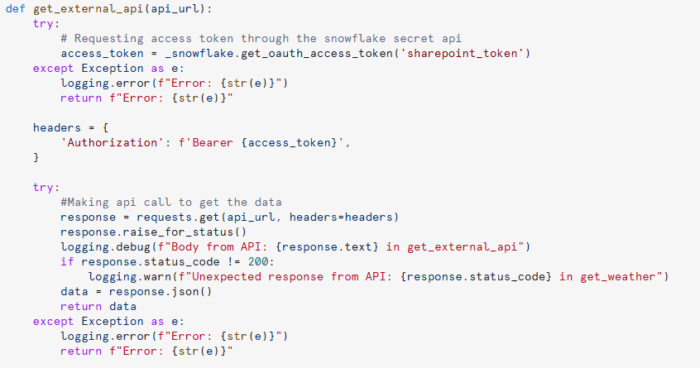The height and width of the screenshot is (368, 700).
Task: Click the data = response.json() line
Action: [137, 292]
